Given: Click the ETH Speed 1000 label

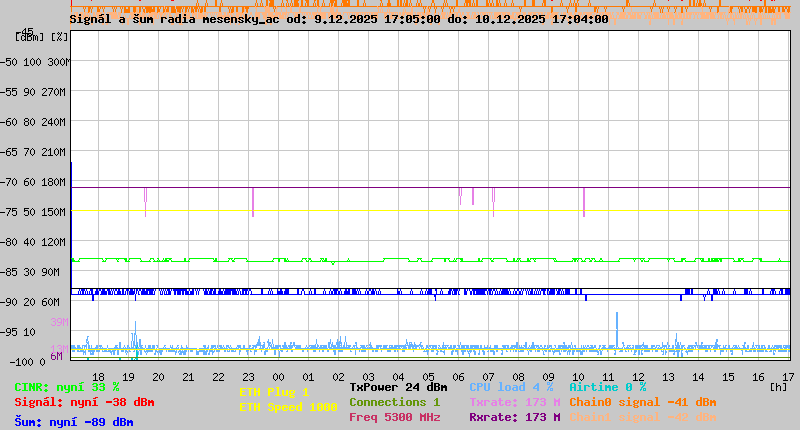Looking at the screenshot, I should click(x=288, y=407).
